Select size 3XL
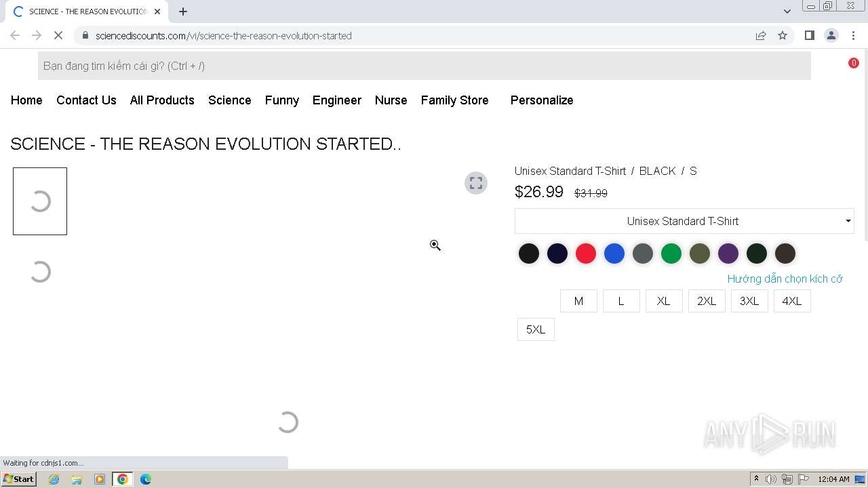 (749, 301)
